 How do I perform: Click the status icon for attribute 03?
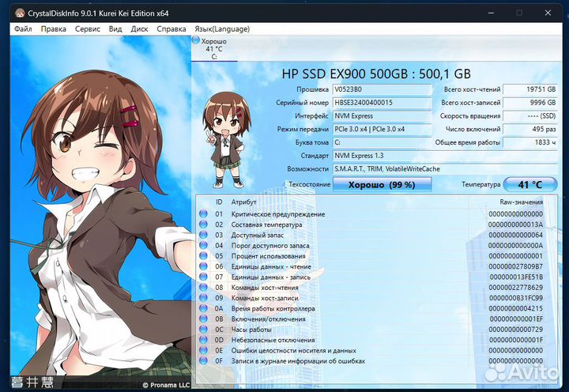(x=203, y=235)
